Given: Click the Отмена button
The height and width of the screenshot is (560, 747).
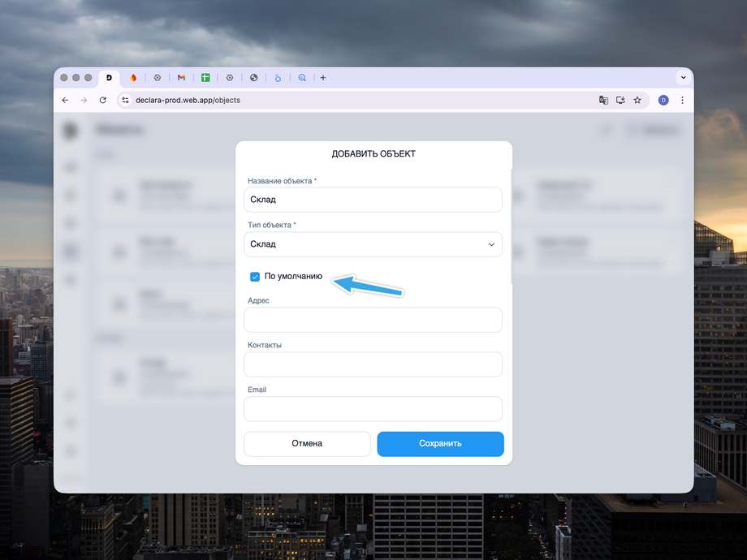Looking at the screenshot, I should click(x=307, y=444).
